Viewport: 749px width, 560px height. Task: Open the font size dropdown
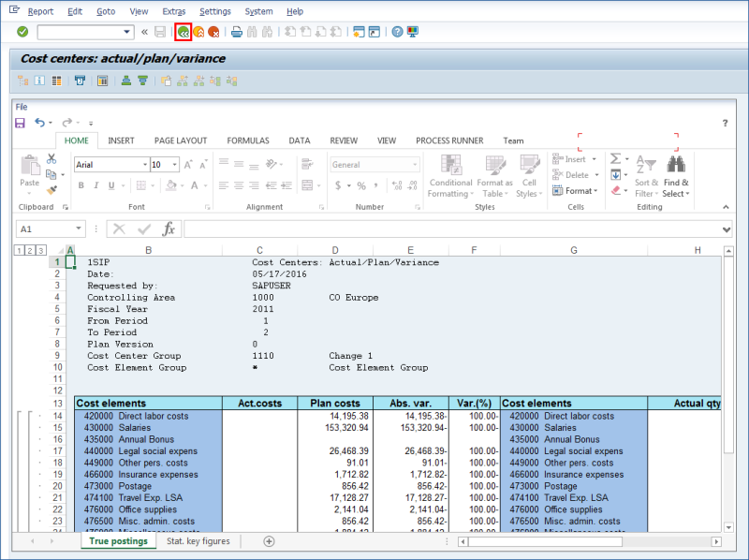coord(175,165)
